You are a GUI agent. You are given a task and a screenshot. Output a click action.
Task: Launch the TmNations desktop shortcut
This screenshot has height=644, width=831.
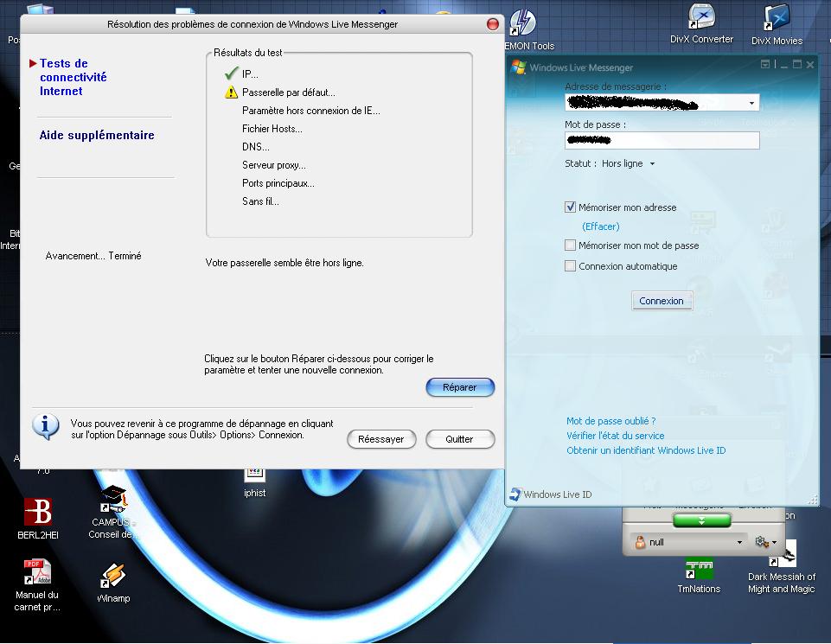click(699, 570)
